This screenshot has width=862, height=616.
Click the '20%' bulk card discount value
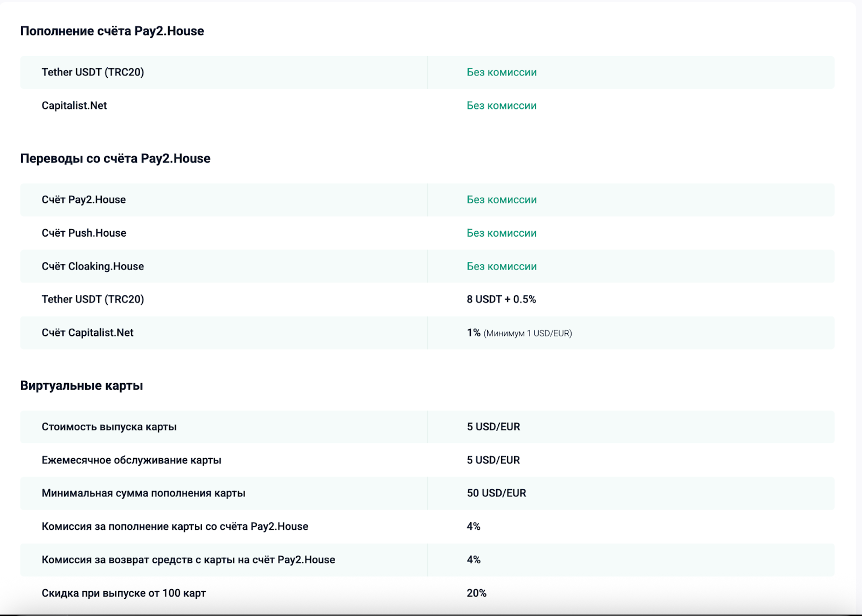coord(476,593)
